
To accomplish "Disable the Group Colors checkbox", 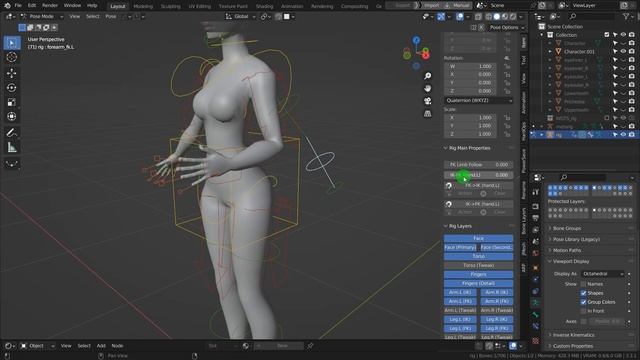I will (584, 302).
